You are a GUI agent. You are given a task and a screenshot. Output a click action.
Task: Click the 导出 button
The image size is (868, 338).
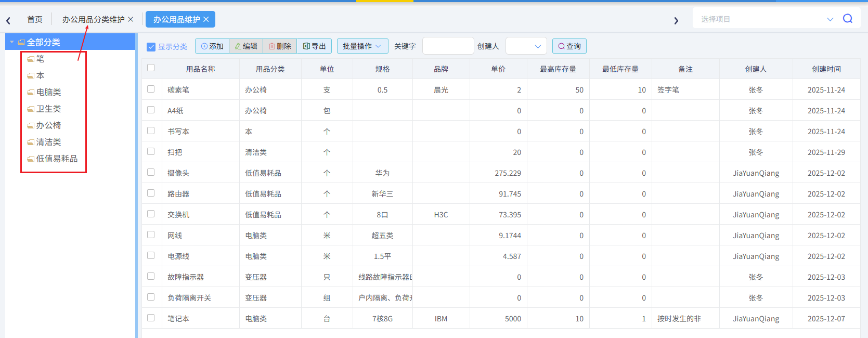(314, 46)
